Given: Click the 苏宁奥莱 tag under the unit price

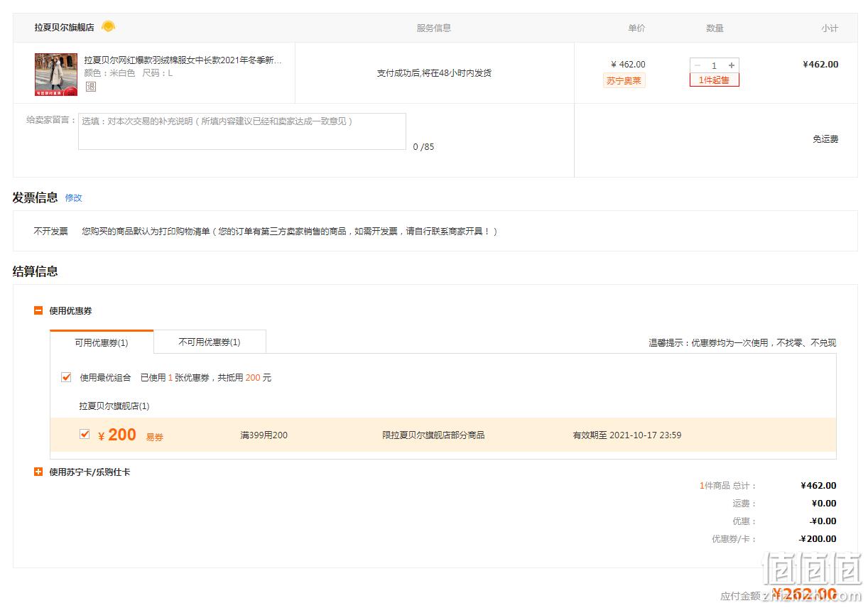Looking at the screenshot, I should (x=624, y=80).
